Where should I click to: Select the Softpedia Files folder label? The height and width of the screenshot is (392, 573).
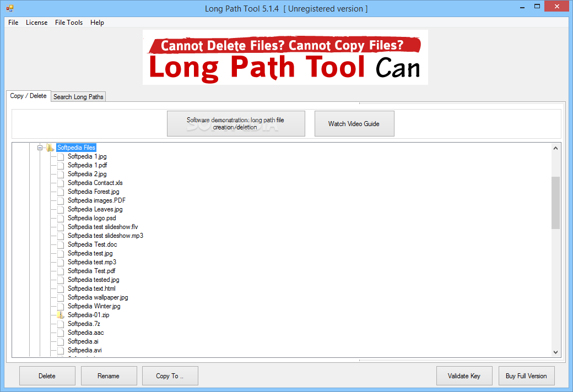point(76,148)
